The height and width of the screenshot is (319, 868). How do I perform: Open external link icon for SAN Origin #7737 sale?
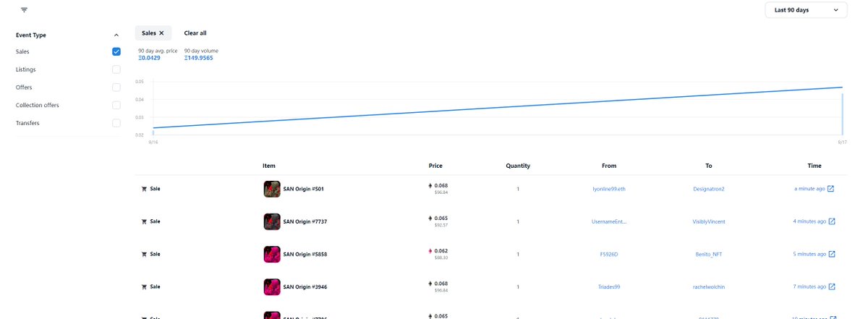[832, 221]
